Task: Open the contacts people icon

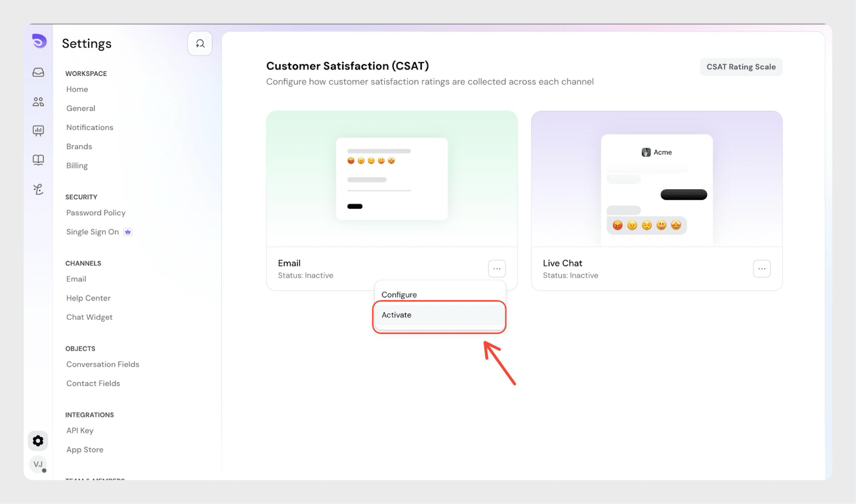Action: point(39,102)
